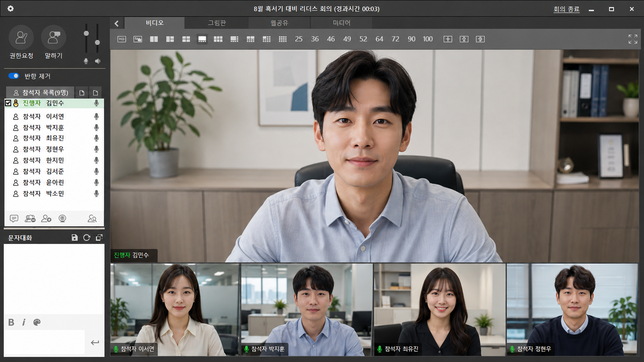Open the chat text color palette
The width and height of the screenshot is (644, 362).
tap(37, 322)
